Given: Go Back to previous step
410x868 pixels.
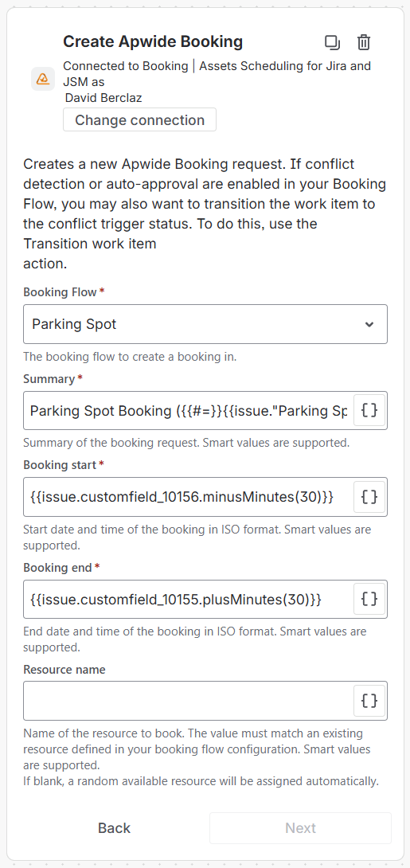Looking at the screenshot, I should click(114, 828).
